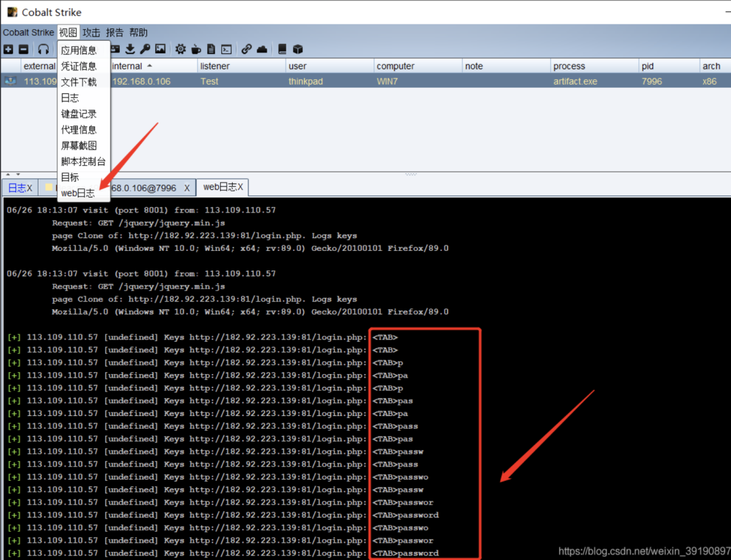
Task: Select 键盘记录 menu entry
Action: 79,114
